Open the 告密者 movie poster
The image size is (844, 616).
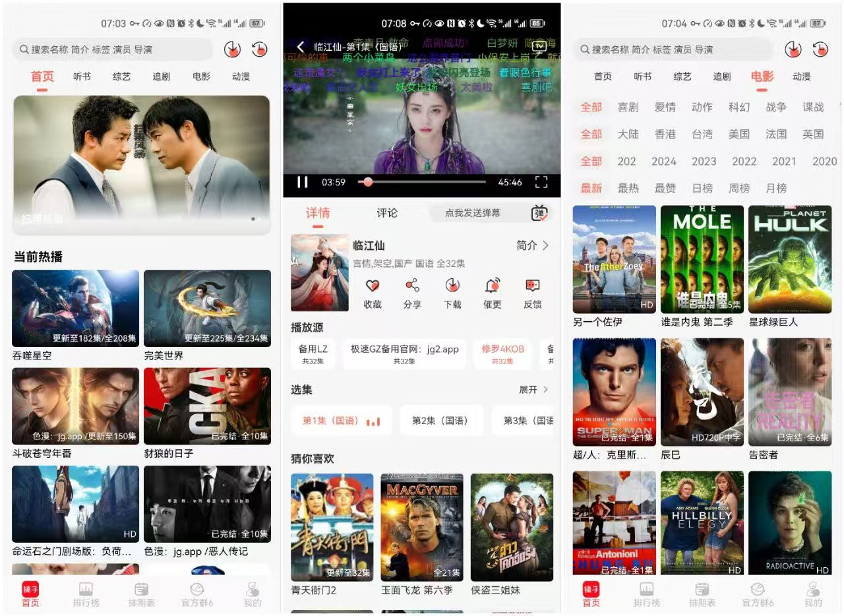pyautogui.click(x=790, y=392)
